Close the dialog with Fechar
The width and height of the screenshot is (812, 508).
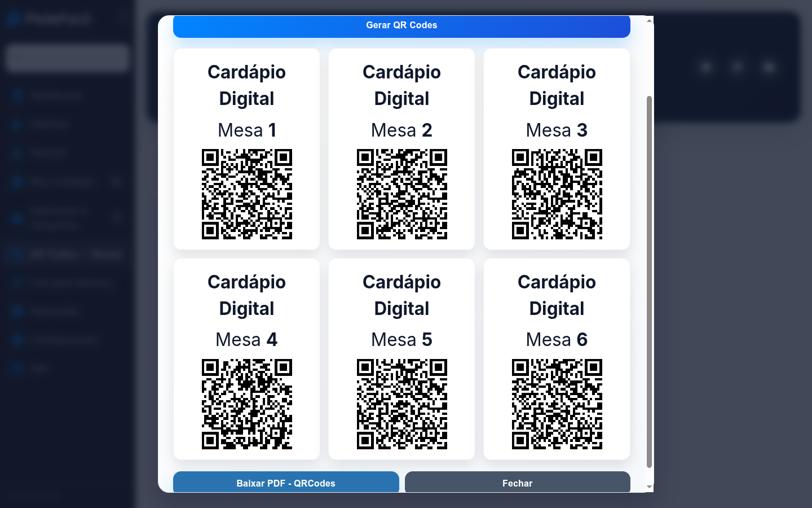(x=517, y=483)
